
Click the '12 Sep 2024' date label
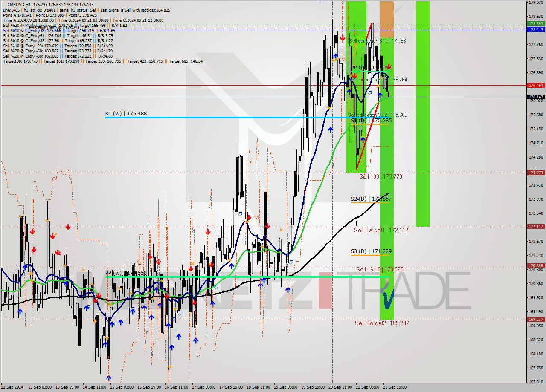[12, 387]
